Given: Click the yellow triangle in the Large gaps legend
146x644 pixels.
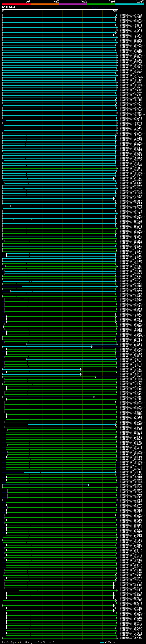Looking at the screenshot, I should point(19,642).
